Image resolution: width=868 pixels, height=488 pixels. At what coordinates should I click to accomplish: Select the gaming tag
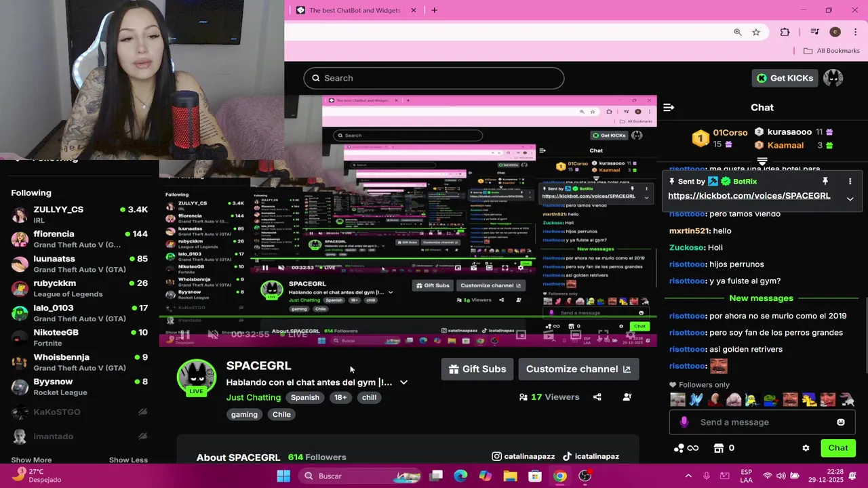click(x=244, y=414)
